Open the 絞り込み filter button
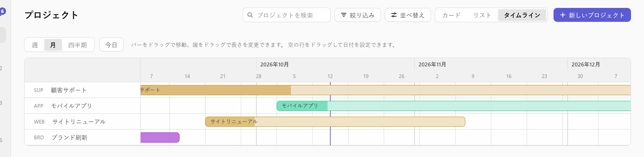 pyautogui.click(x=357, y=15)
